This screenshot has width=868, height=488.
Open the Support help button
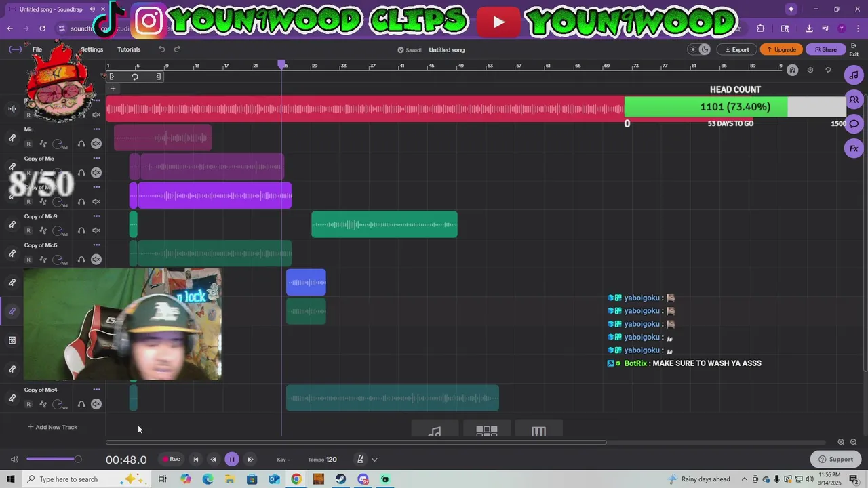pyautogui.click(x=835, y=459)
